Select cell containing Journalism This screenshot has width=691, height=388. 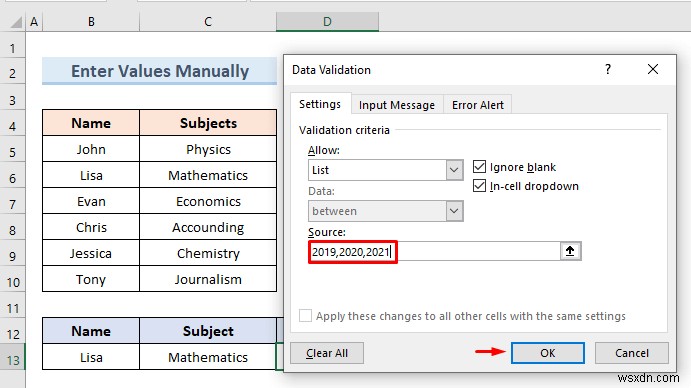point(208,279)
